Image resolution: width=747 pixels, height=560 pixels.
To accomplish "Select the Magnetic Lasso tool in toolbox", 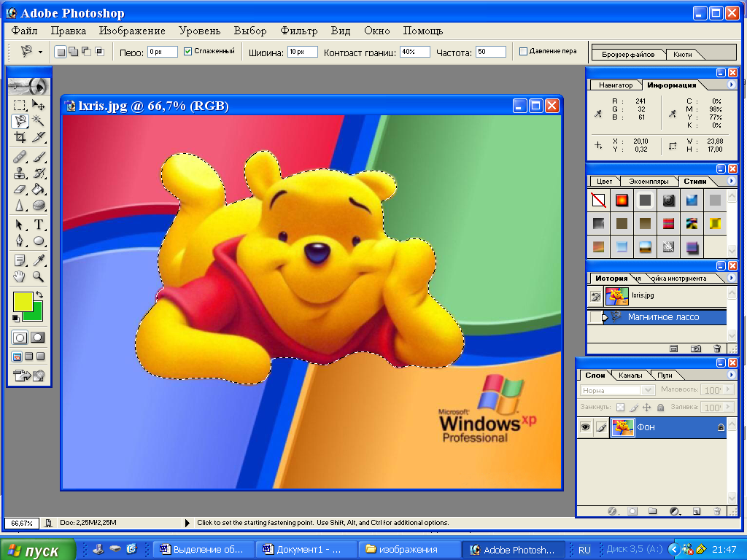I will pyautogui.click(x=20, y=121).
